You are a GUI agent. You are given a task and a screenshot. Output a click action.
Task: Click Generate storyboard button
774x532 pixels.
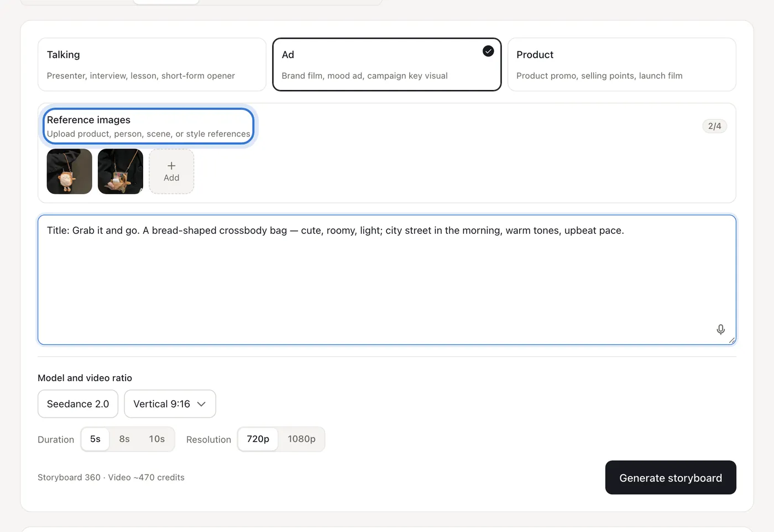coord(671,477)
